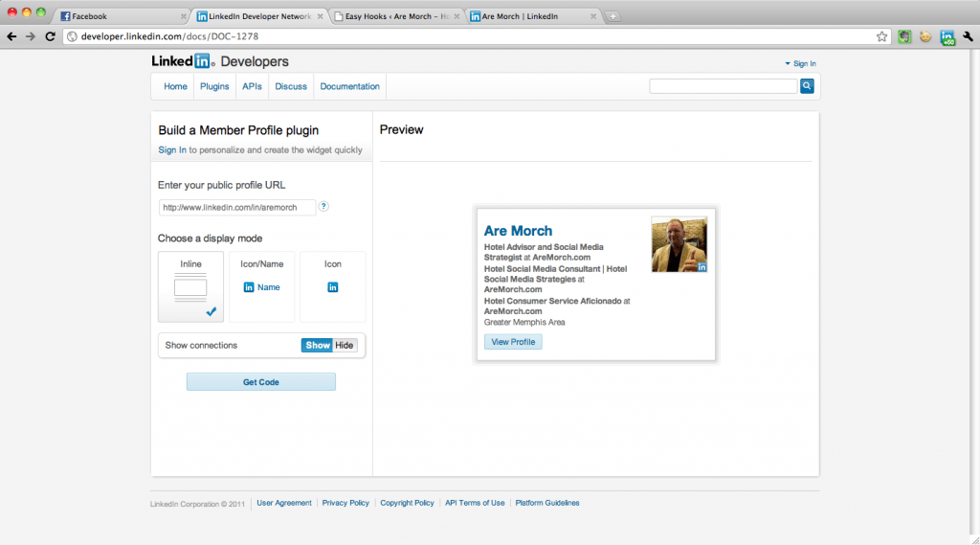Focus the public profile URL field
Image resolution: width=980 pixels, height=545 pixels.
(237, 207)
